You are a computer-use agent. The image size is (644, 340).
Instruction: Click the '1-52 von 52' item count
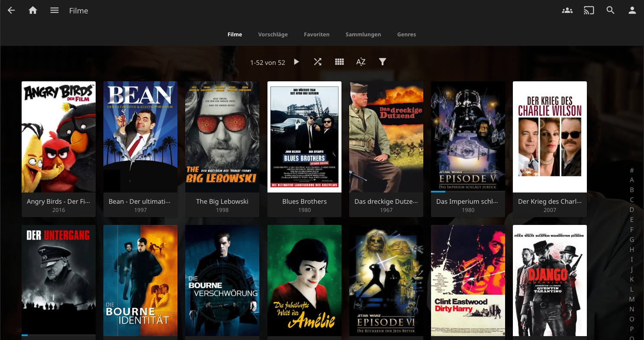click(x=267, y=63)
